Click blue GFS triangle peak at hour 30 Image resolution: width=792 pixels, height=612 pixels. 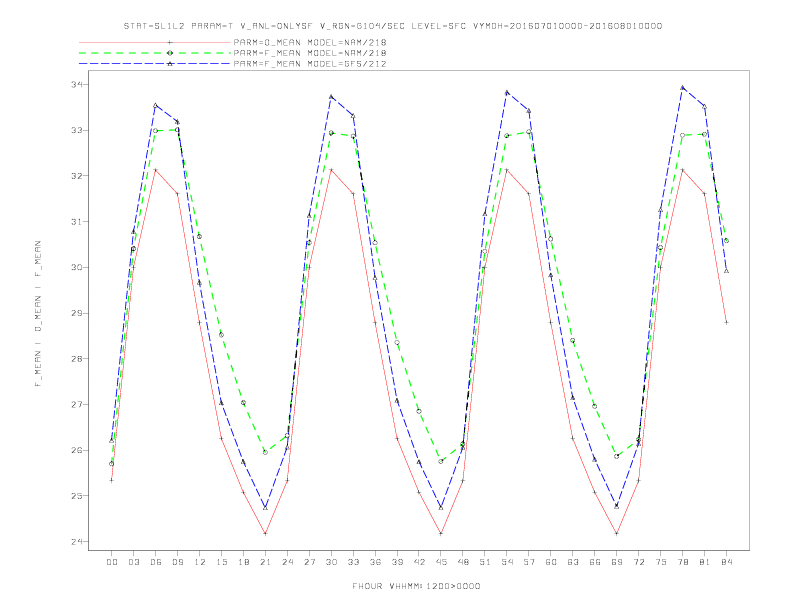[331, 96]
